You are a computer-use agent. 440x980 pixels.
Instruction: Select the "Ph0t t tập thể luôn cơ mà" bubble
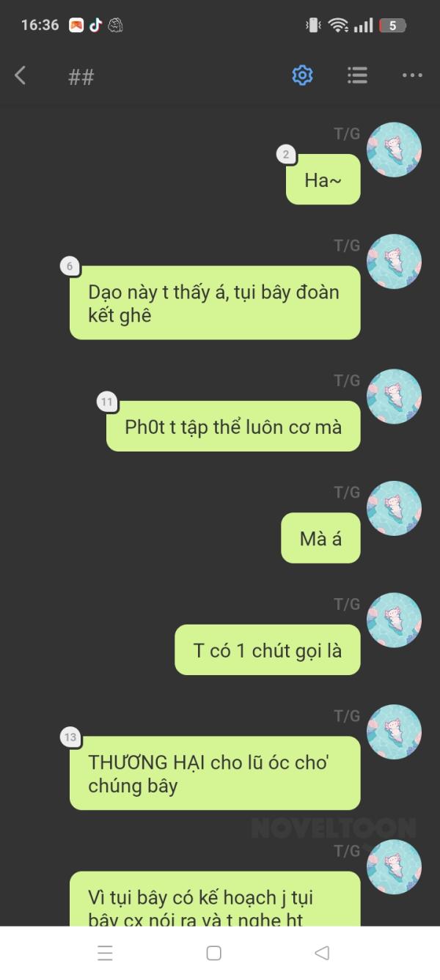pos(233,427)
